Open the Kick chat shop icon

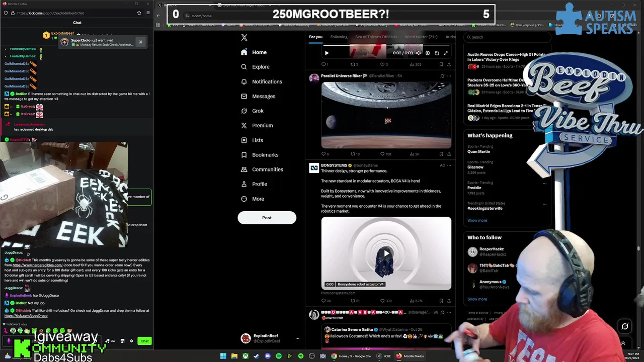pos(122,341)
